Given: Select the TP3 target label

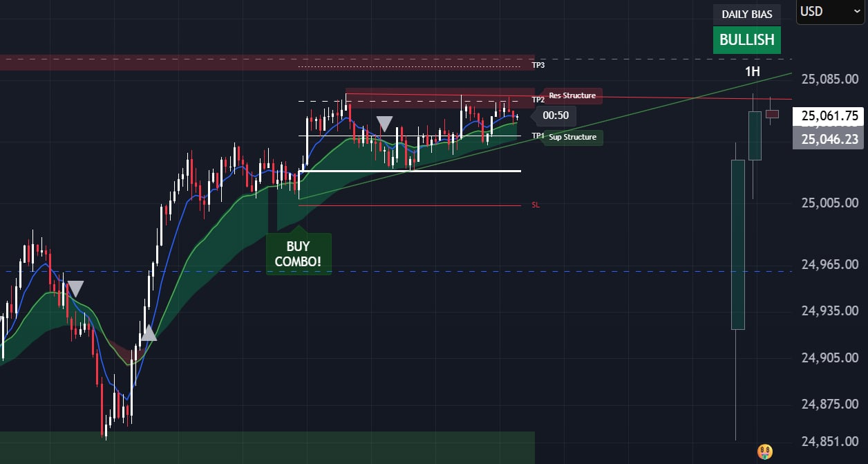Looking at the screenshot, I should point(538,66).
